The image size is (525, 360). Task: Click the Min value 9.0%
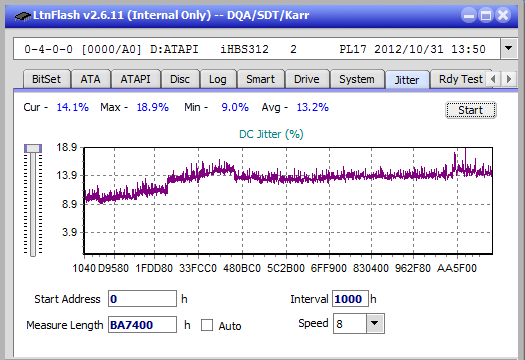point(235,107)
